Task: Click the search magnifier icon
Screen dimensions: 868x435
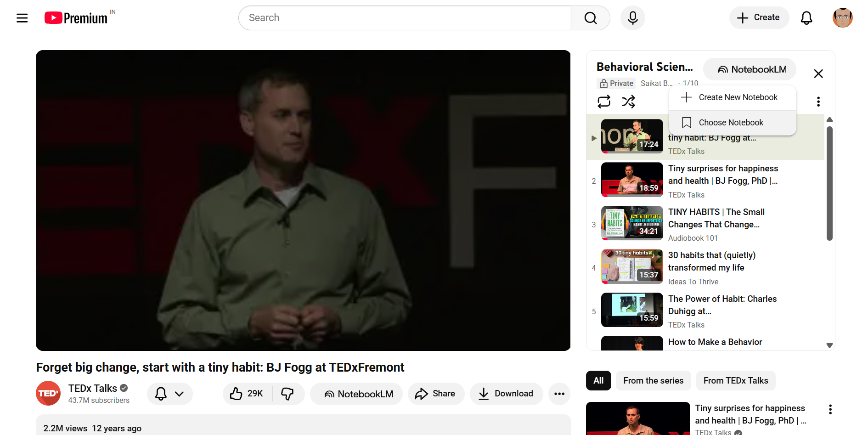Action: [x=591, y=18]
